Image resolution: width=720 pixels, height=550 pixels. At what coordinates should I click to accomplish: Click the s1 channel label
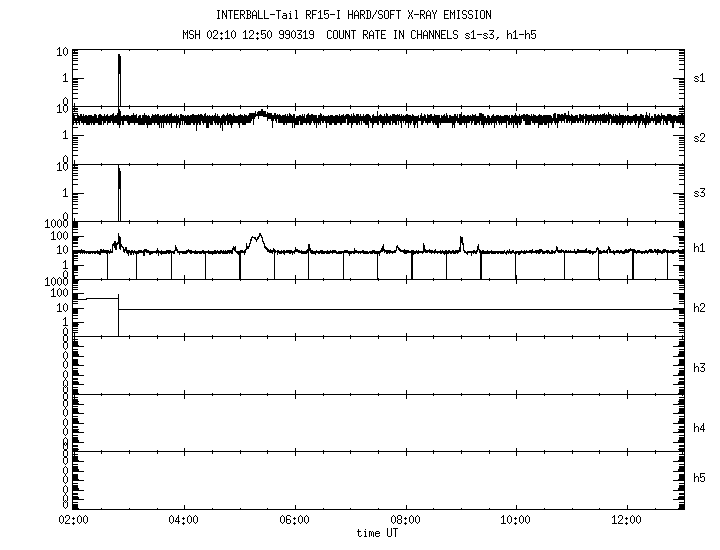700,78
